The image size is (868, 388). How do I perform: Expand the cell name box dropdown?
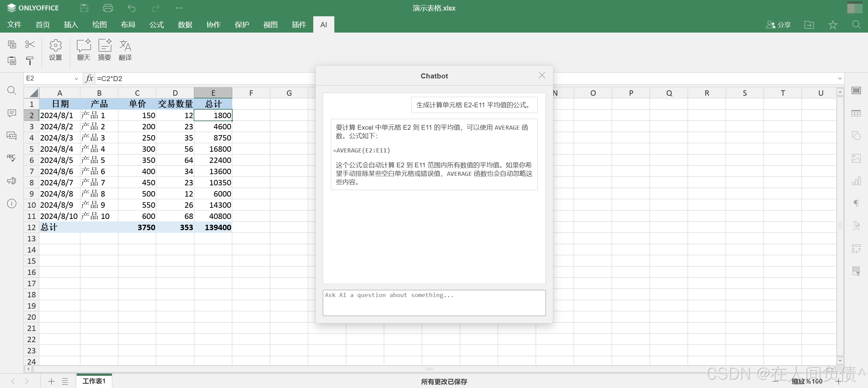[76, 78]
